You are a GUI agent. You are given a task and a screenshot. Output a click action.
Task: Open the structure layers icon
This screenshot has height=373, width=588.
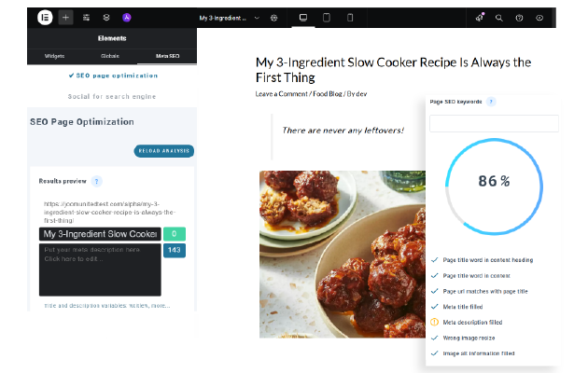point(106,17)
